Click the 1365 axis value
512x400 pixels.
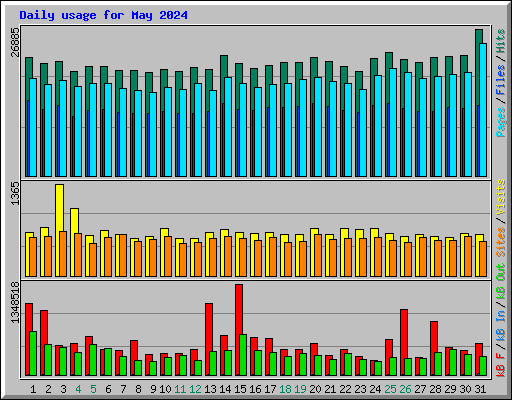tap(15, 193)
